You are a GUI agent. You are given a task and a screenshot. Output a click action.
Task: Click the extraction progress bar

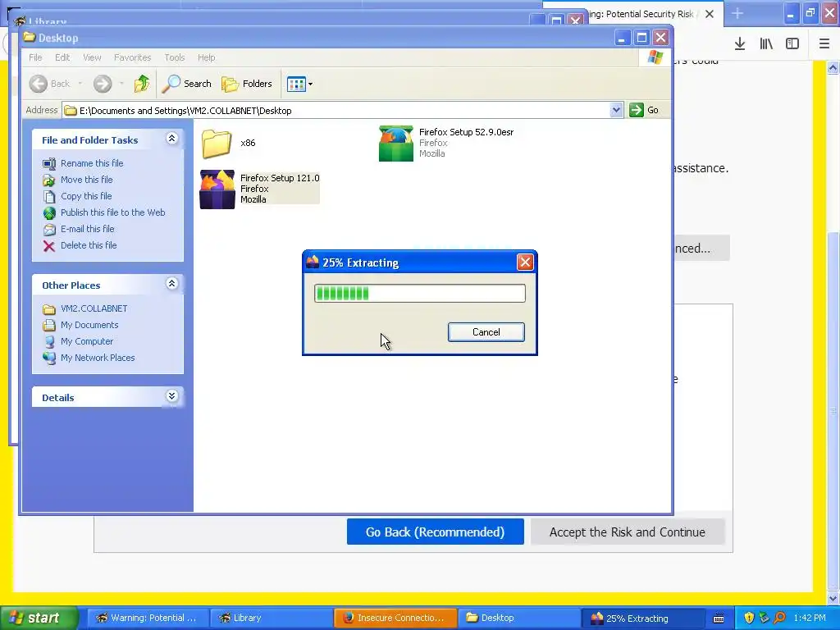point(419,294)
